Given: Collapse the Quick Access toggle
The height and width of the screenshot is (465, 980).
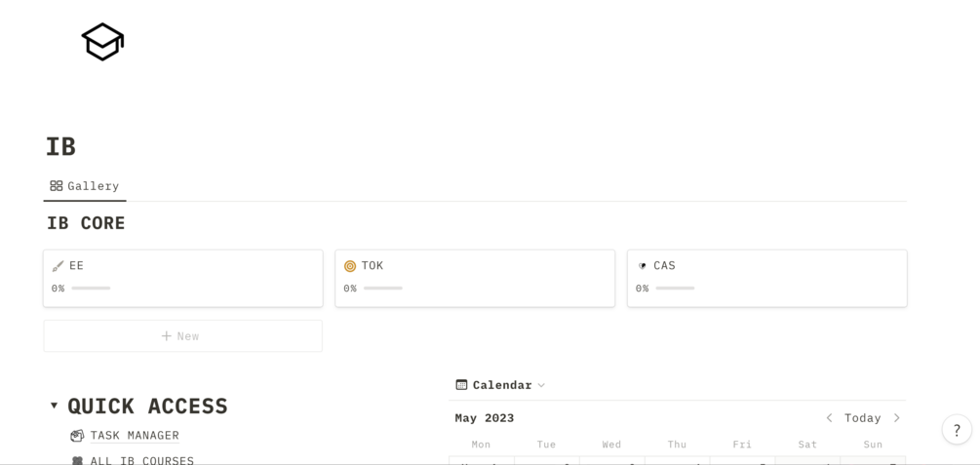Looking at the screenshot, I should [55, 406].
